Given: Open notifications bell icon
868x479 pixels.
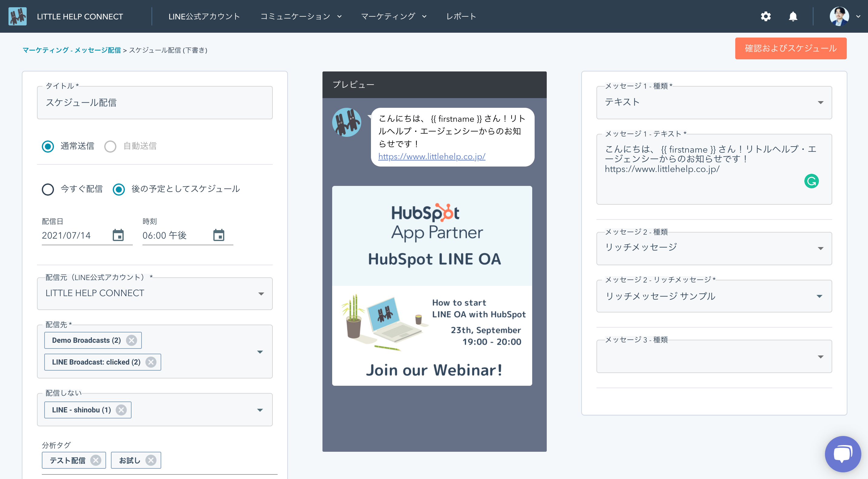Looking at the screenshot, I should coord(793,16).
